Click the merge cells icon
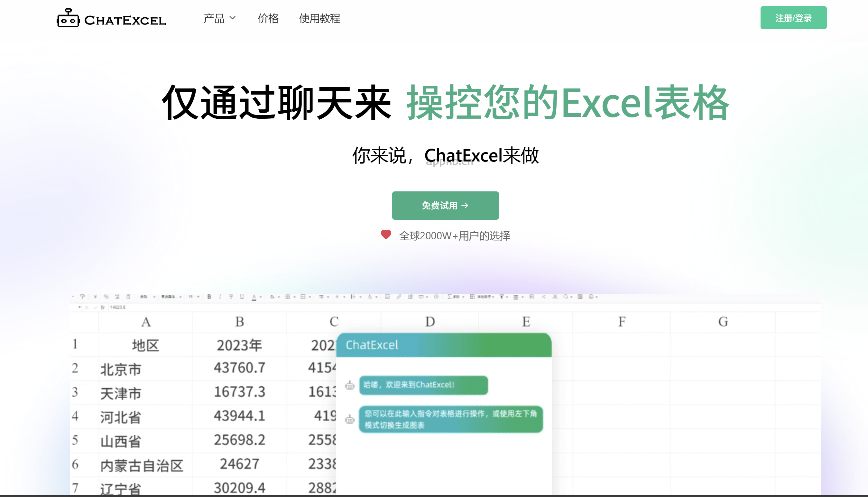868x497 pixels. [x=303, y=297]
